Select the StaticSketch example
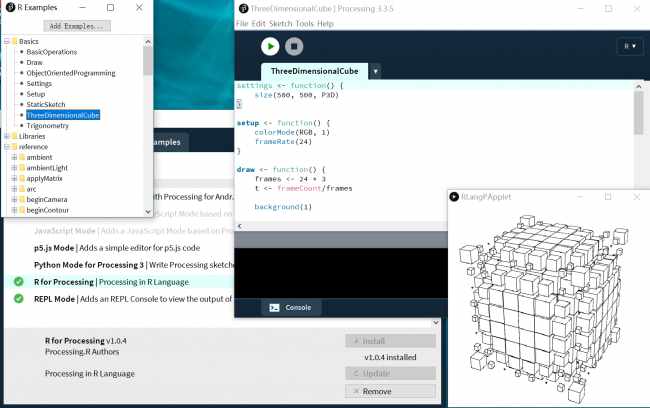The image size is (650, 408). point(46,104)
